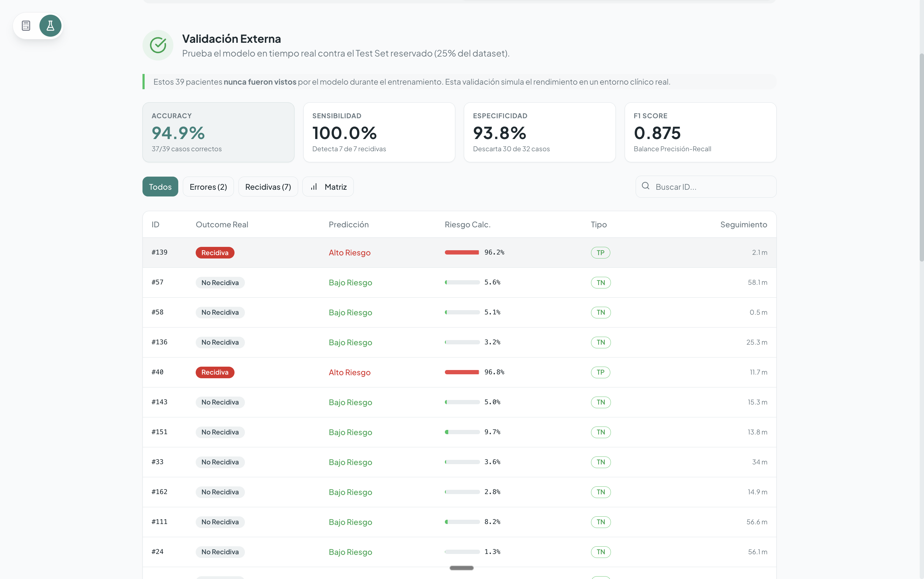Click the F1 Score 0.875 card

point(700,132)
